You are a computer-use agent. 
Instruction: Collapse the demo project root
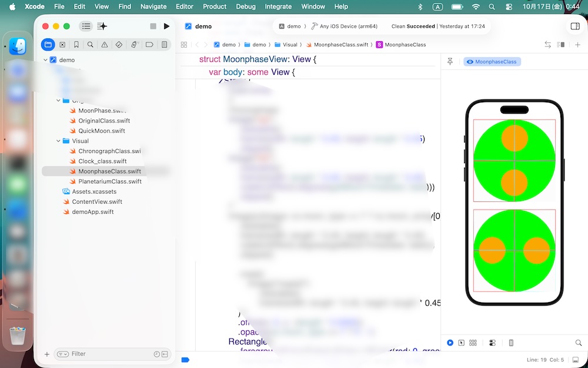pyautogui.click(x=45, y=60)
